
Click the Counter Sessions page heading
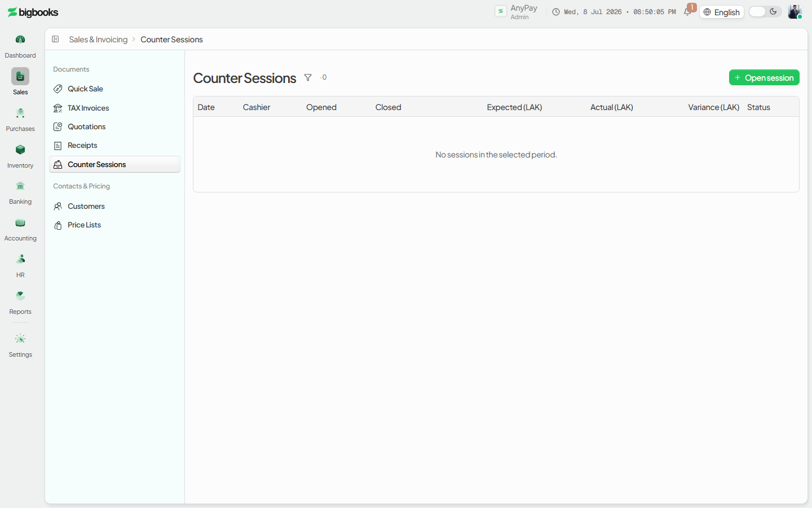point(245,78)
